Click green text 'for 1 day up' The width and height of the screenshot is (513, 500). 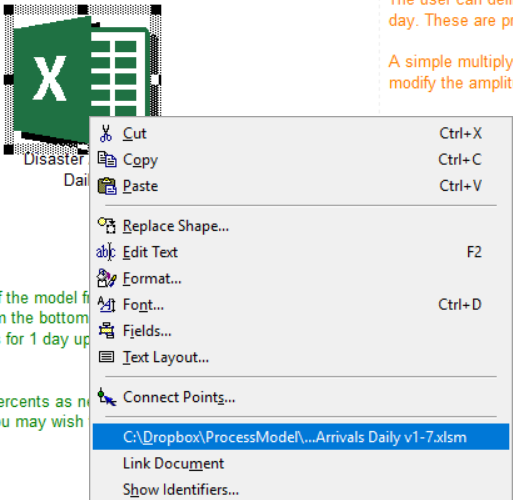[47, 340]
